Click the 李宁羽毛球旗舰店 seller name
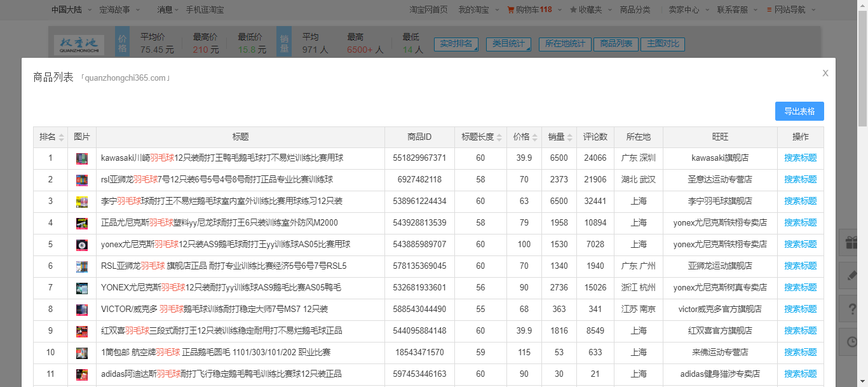The image size is (868, 387). [x=720, y=201]
